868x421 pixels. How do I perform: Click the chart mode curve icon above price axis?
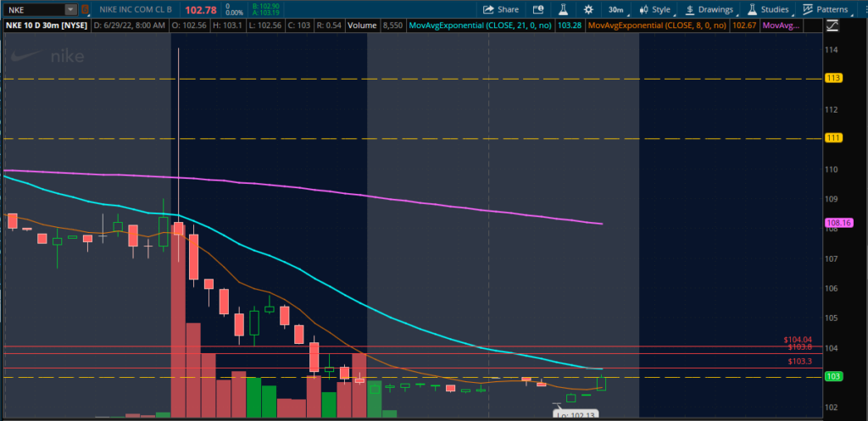pos(832,25)
